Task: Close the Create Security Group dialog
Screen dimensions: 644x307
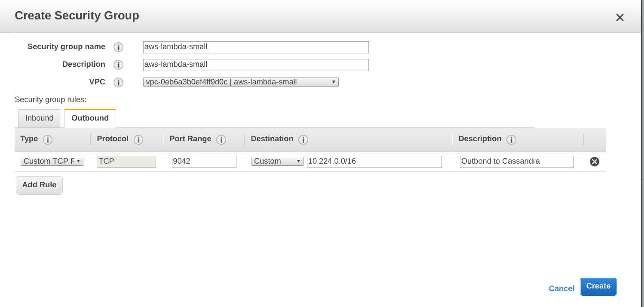Action: coord(619,18)
